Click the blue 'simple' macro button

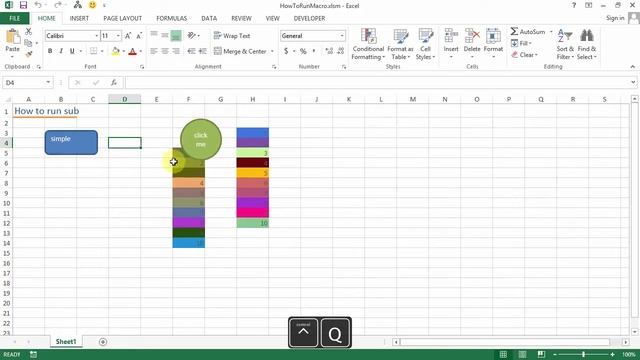tap(71, 142)
